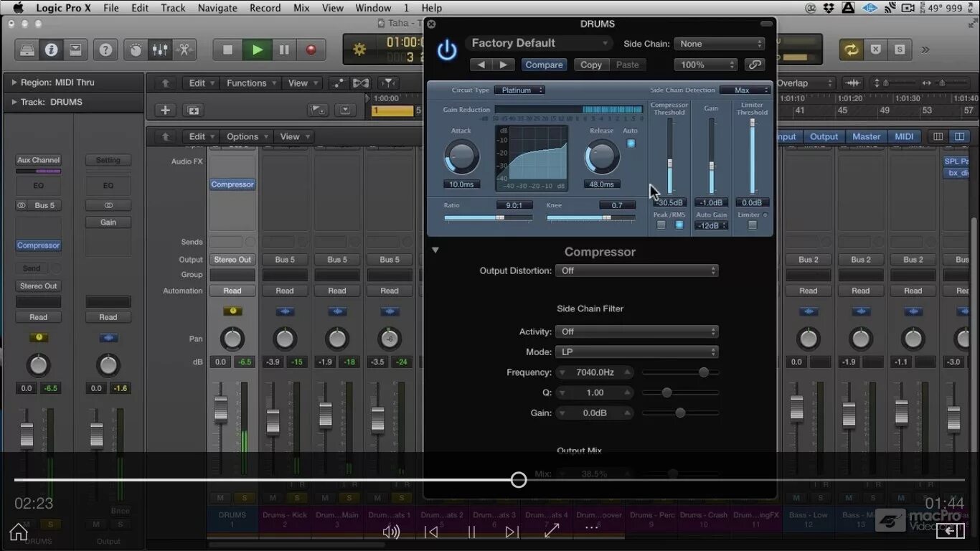Add a new track with plus button
The width and height of the screenshot is (980, 551).
coord(165,110)
